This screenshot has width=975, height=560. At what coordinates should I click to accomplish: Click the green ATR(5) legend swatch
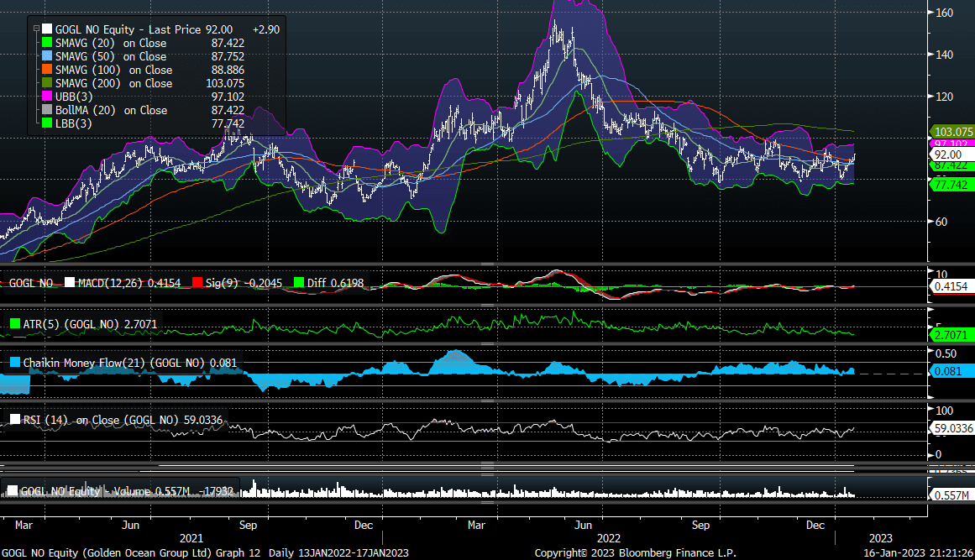[x=15, y=324]
